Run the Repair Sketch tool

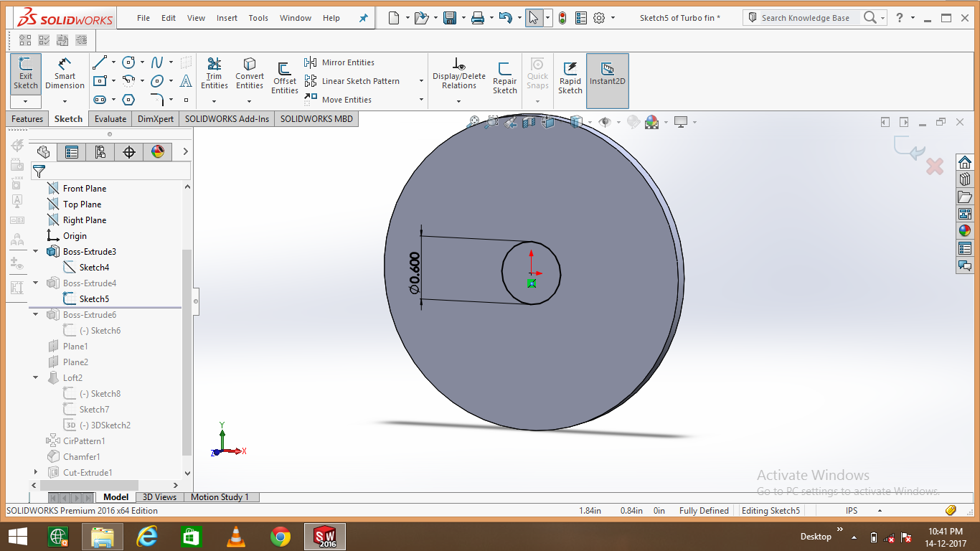click(504, 74)
